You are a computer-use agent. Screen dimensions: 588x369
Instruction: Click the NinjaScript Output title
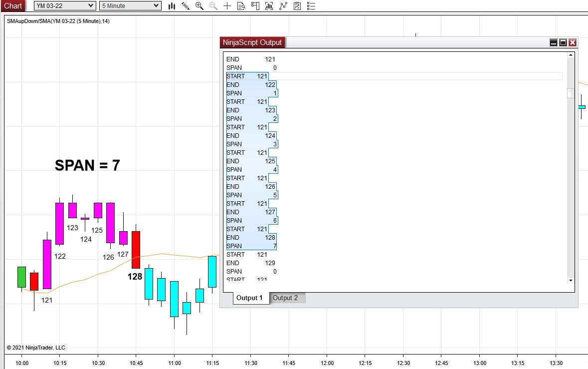[x=252, y=42]
